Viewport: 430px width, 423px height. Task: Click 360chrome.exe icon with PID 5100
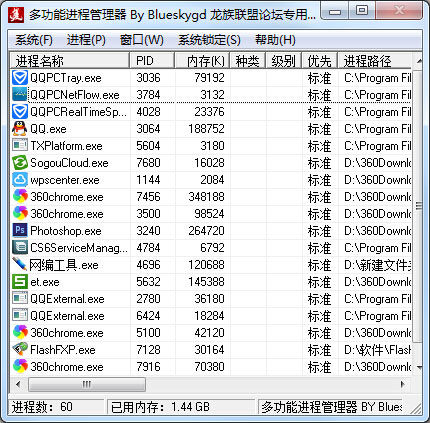(20, 333)
